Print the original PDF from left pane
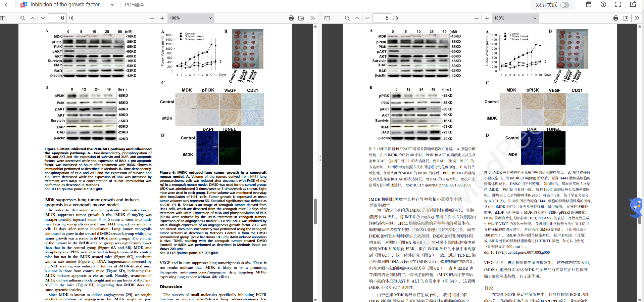Viewport: 644px width, 302px height. coord(291,18)
